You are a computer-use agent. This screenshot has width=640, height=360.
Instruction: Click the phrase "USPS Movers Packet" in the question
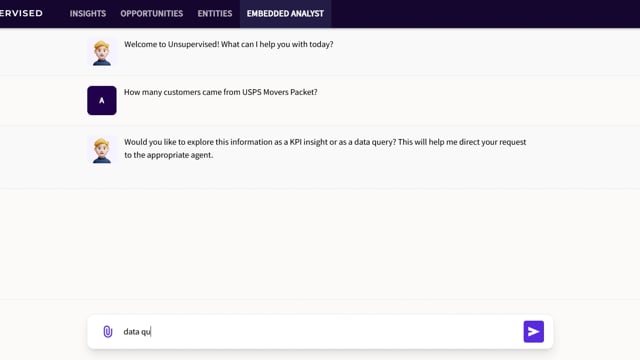tap(280, 92)
